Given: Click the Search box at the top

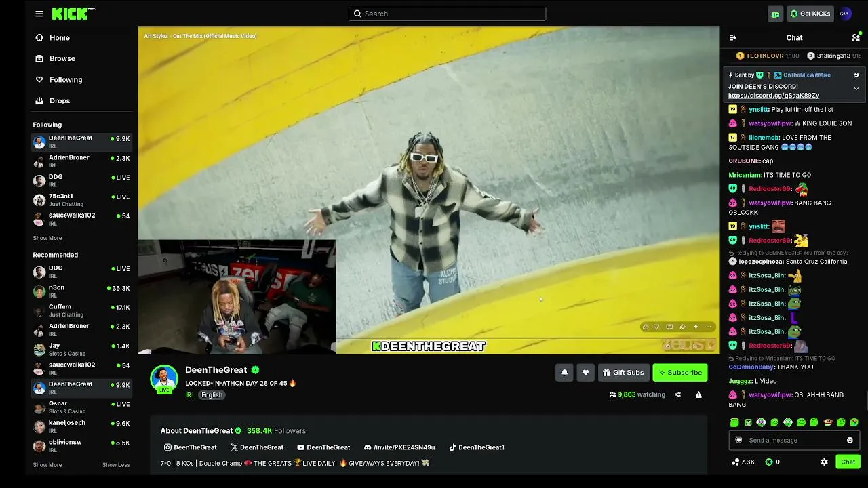Looking at the screenshot, I should pyautogui.click(x=448, y=14).
